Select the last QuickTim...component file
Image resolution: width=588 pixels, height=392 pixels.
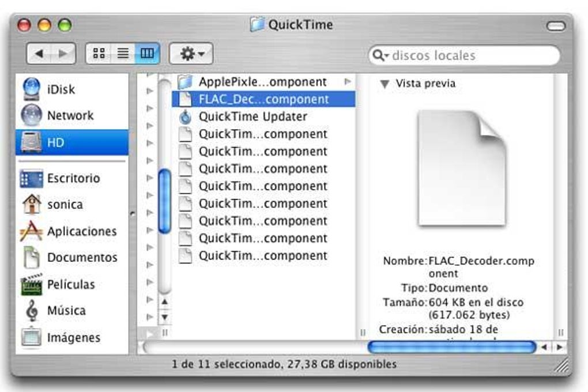point(263,255)
